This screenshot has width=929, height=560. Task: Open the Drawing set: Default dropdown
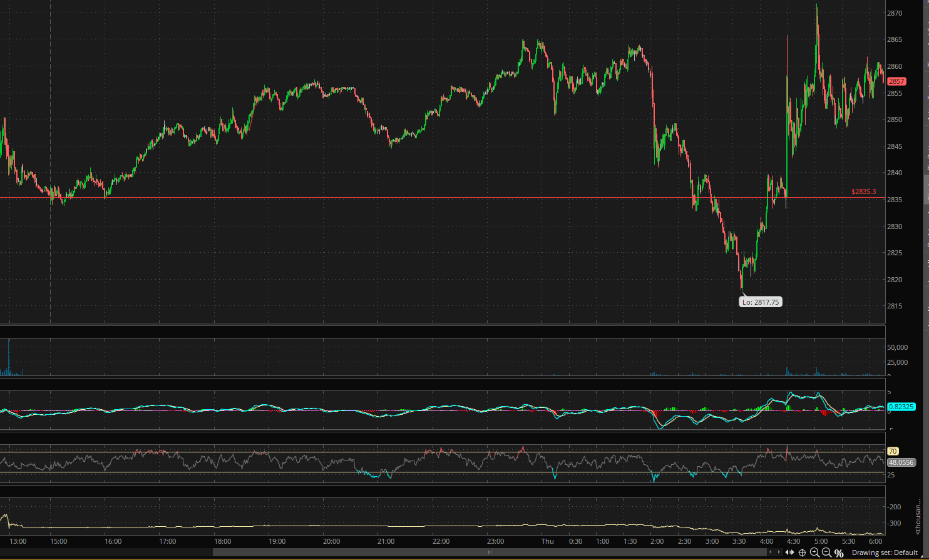885,552
